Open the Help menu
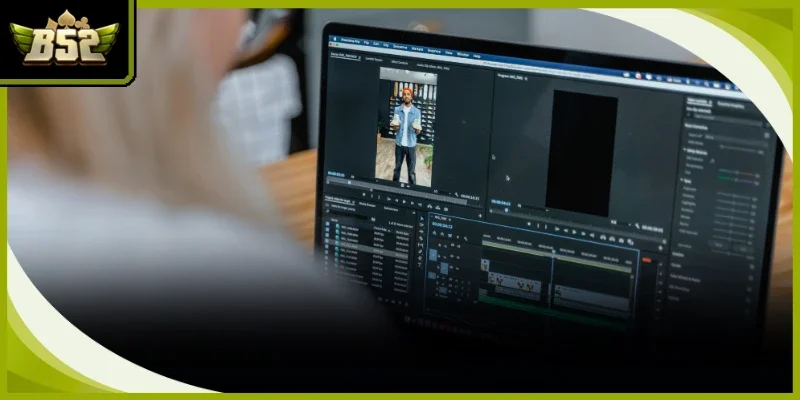 (x=477, y=56)
